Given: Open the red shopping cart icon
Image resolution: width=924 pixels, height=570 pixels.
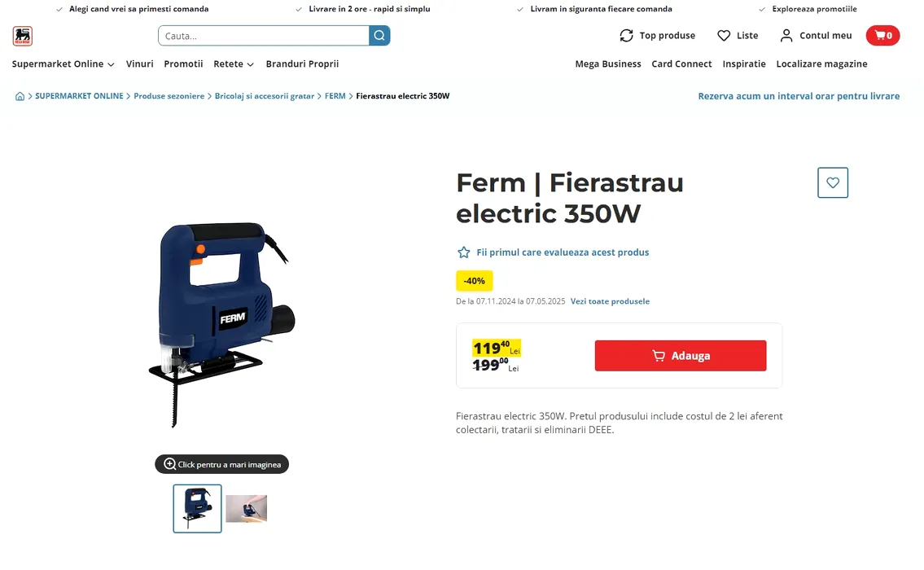Looking at the screenshot, I should pos(882,35).
